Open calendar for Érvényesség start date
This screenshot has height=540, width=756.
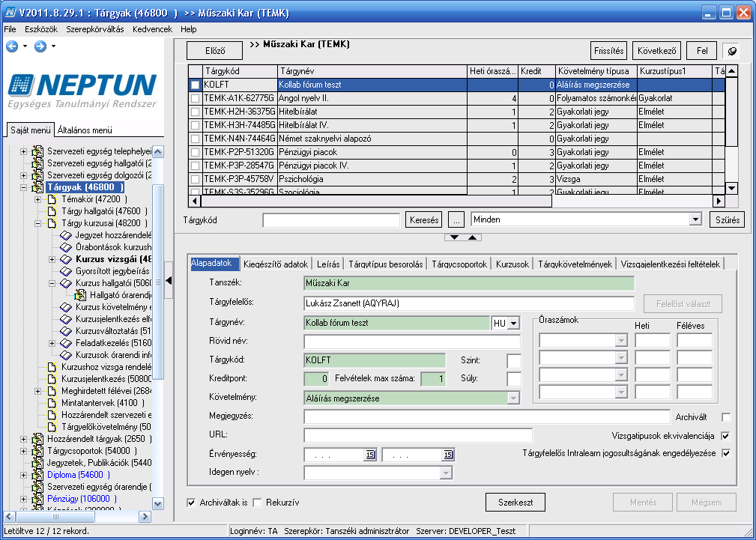coord(370,455)
